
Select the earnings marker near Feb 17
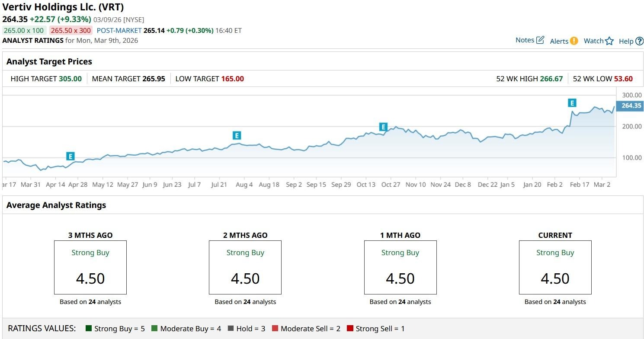click(572, 103)
